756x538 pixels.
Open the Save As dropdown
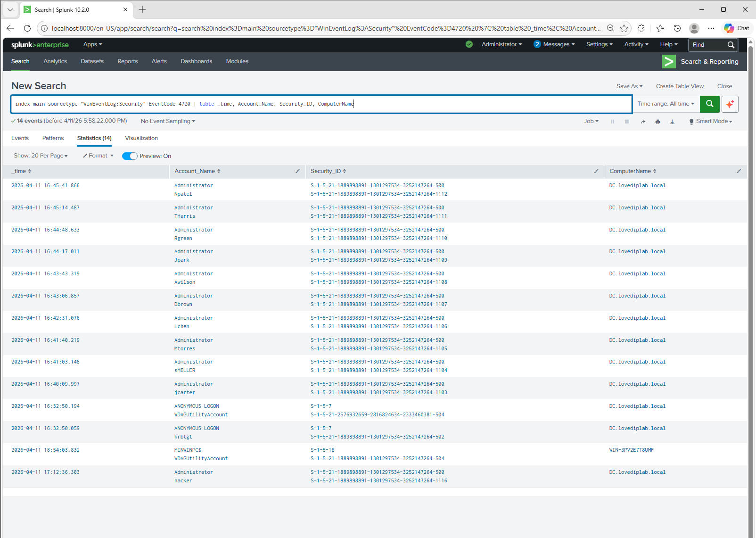click(630, 86)
